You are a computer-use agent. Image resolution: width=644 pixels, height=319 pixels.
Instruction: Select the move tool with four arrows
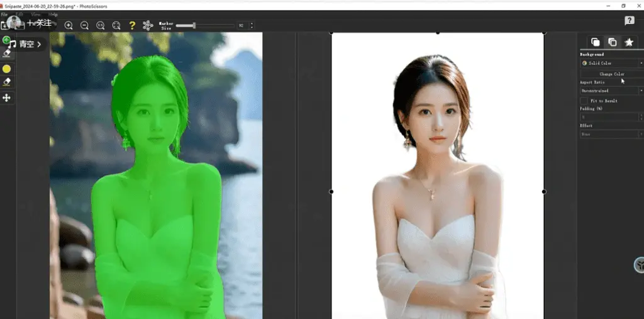pyautogui.click(x=7, y=98)
